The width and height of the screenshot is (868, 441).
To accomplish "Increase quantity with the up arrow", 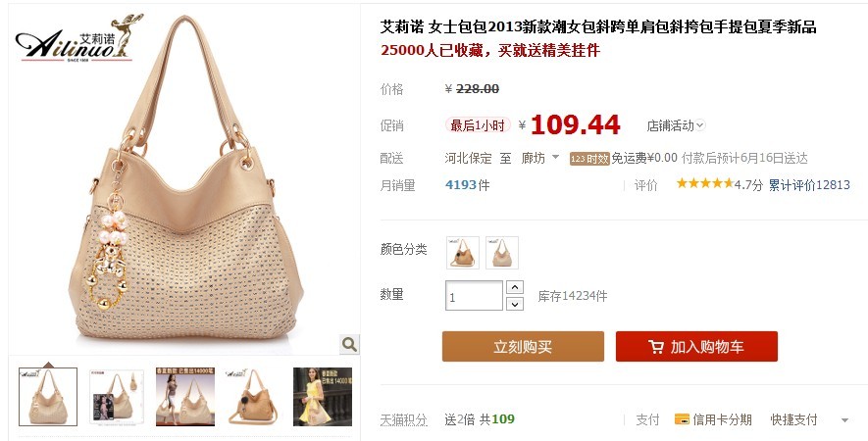I will tap(515, 287).
